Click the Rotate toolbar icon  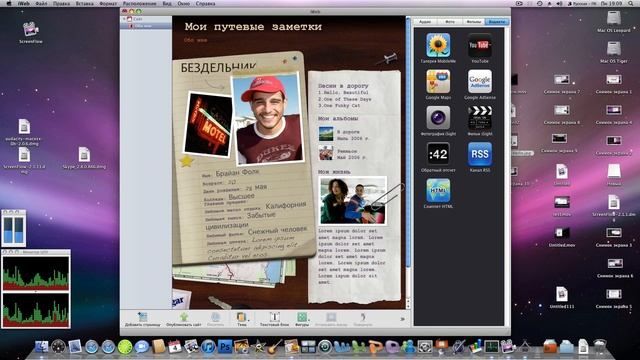pyautogui.click(x=362, y=317)
